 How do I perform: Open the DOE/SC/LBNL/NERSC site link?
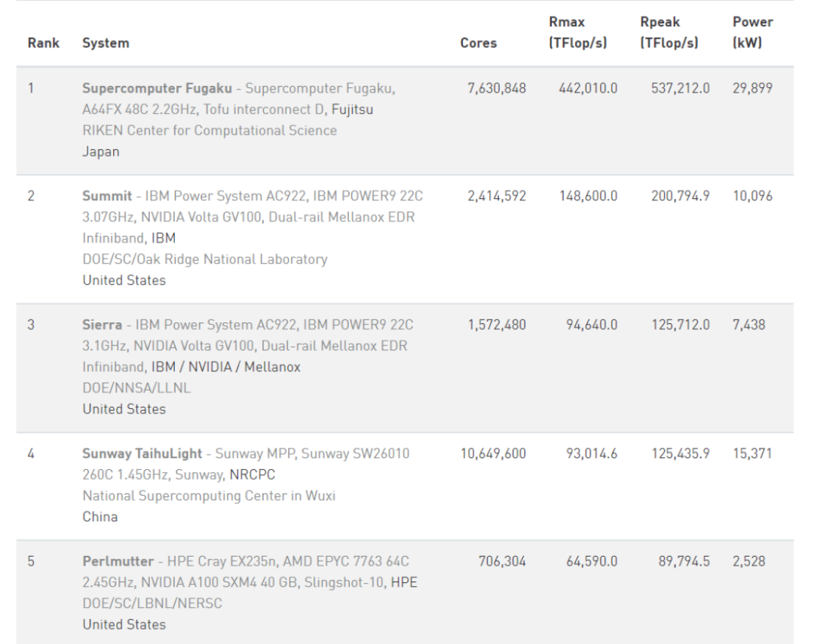coord(152,603)
